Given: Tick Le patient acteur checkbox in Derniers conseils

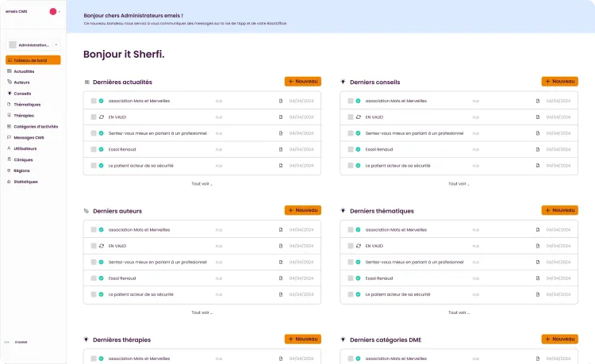Looking at the screenshot, I should (350, 166).
